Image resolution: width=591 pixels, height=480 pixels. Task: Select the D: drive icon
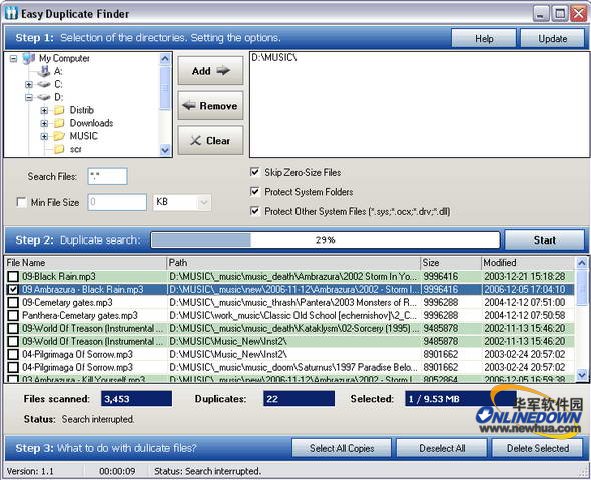tap(44, 97)
